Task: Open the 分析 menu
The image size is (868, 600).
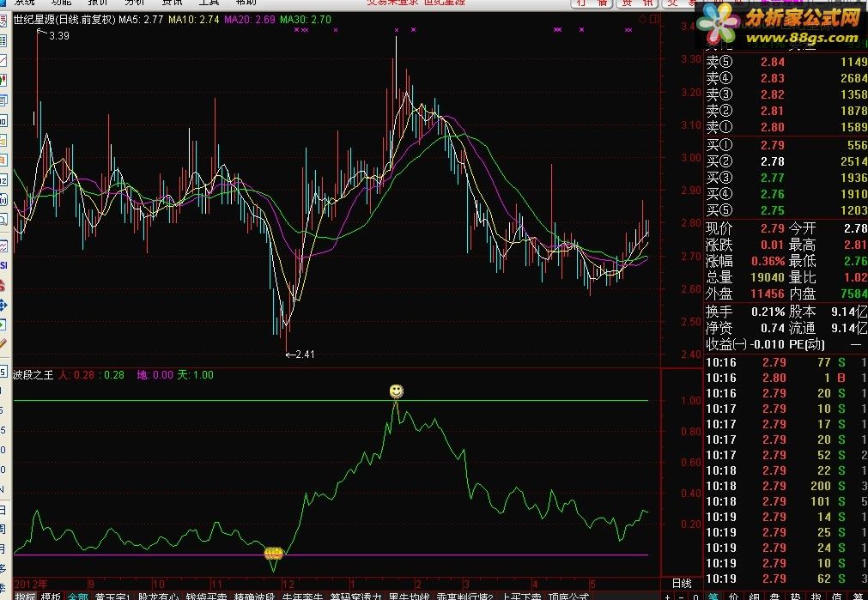Action: 135,3
